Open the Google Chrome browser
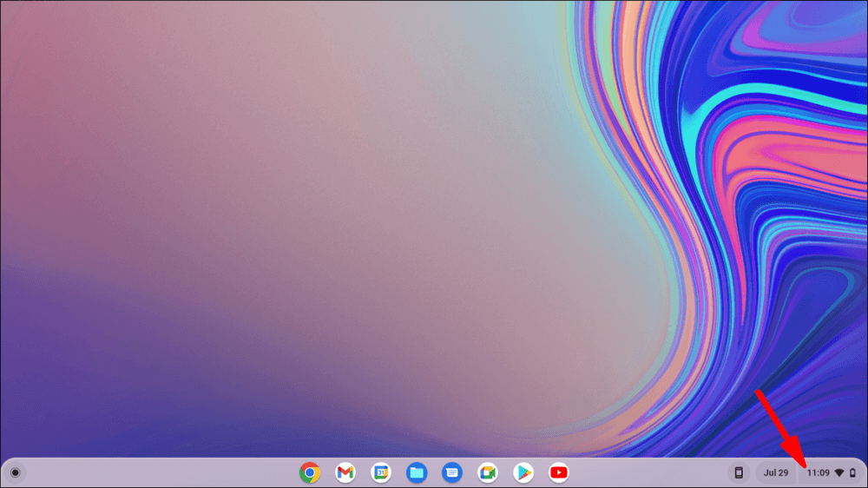Image resolution: width=868 pixels, height=488 pixels. click(310, 472)
